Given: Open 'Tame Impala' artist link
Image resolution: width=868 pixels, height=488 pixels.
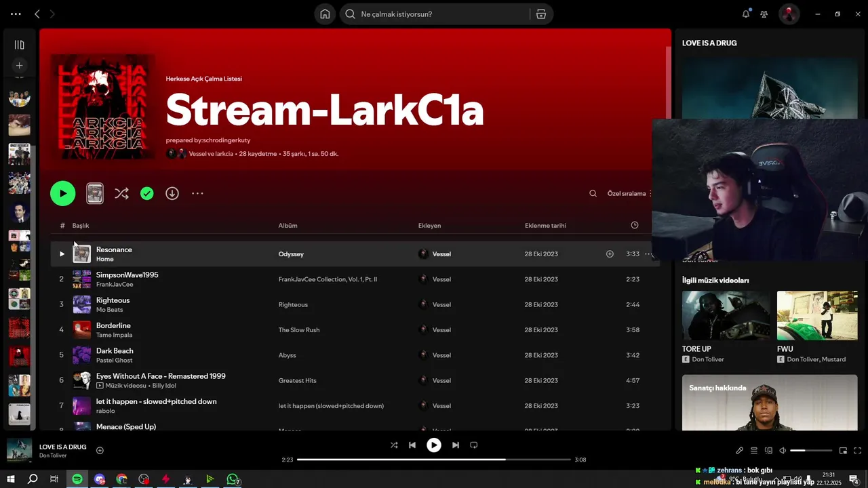Looking at the screenshot, I should 114,335.
